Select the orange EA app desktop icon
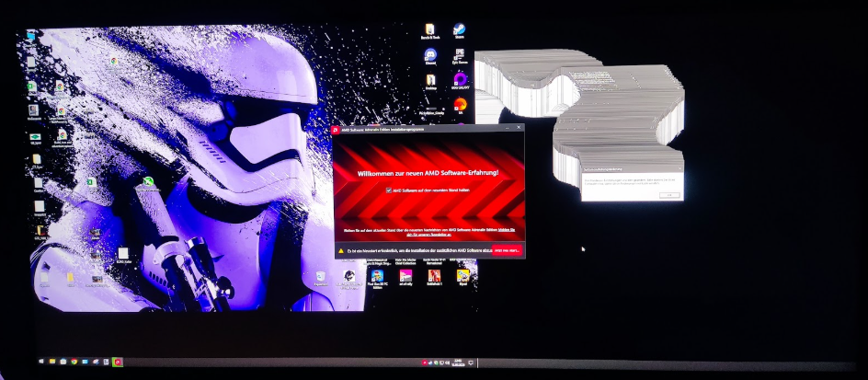868x380 pixels. [460, 105]
